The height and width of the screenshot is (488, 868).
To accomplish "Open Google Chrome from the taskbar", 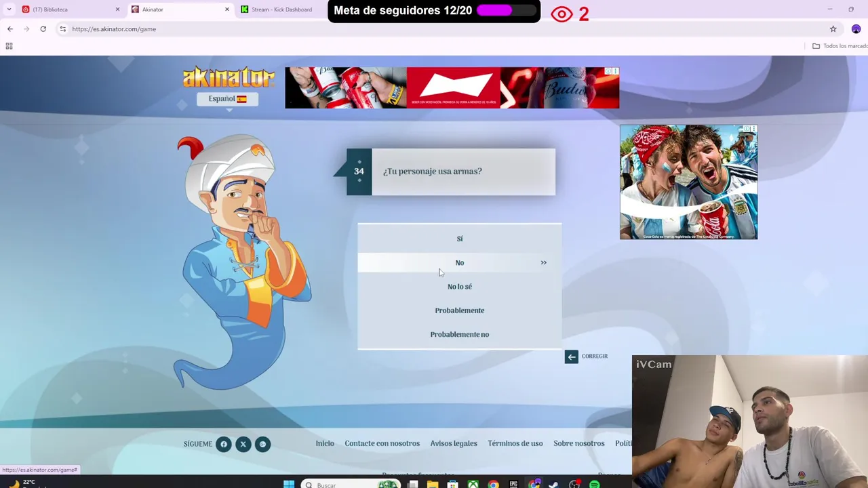I will click(x=494, y=485).
